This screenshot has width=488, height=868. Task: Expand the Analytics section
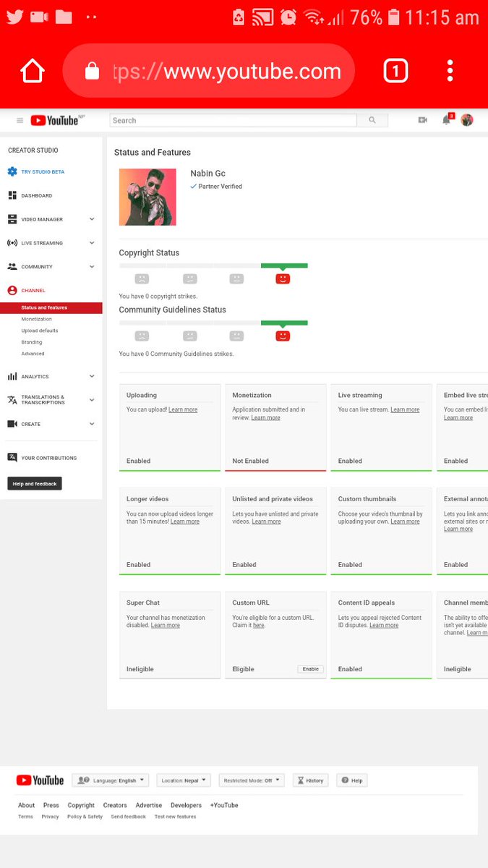click(x=92, y=376)
